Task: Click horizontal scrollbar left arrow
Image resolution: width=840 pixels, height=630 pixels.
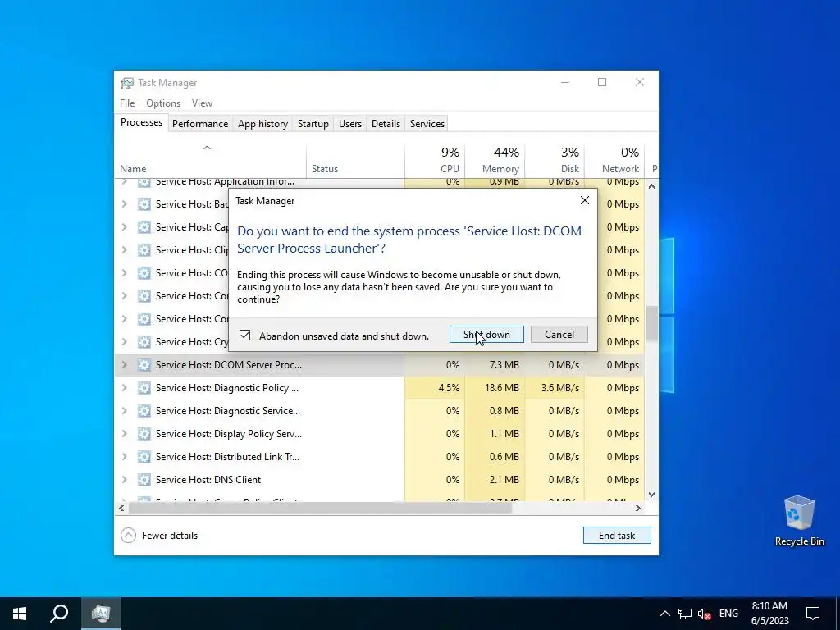Action: click(x=121, y=508)
